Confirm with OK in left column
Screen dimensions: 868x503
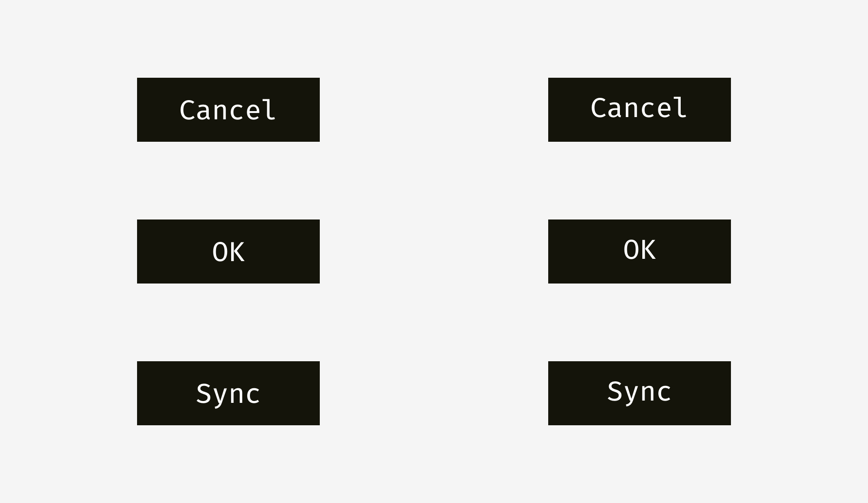pos(228,251)
